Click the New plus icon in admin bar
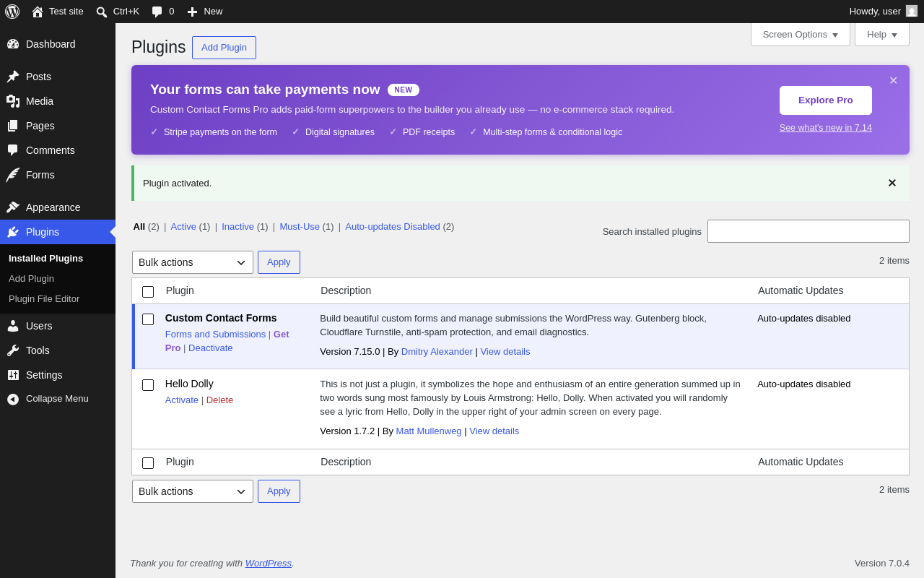 [192, 12]
